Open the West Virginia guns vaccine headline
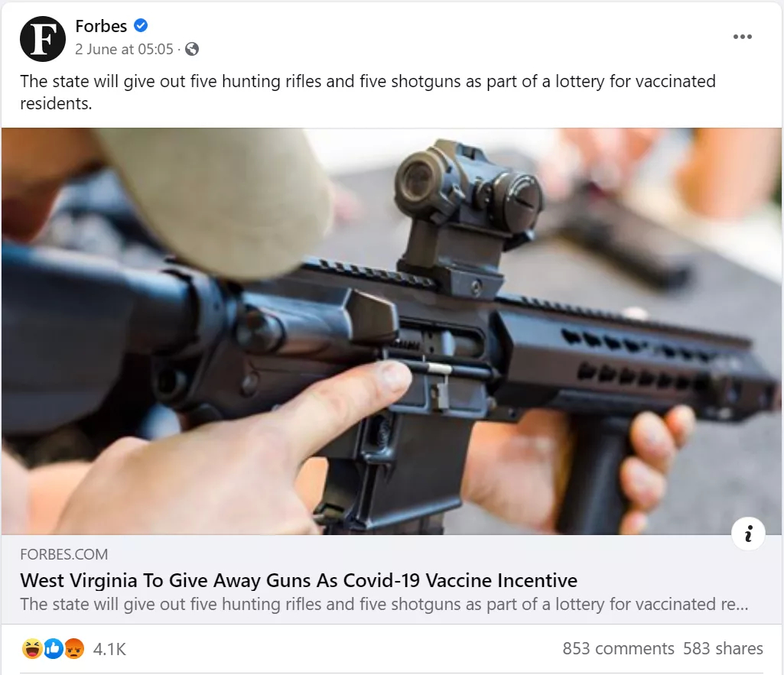This screenshot has height=675, width=784. click(x=298, y=580)
